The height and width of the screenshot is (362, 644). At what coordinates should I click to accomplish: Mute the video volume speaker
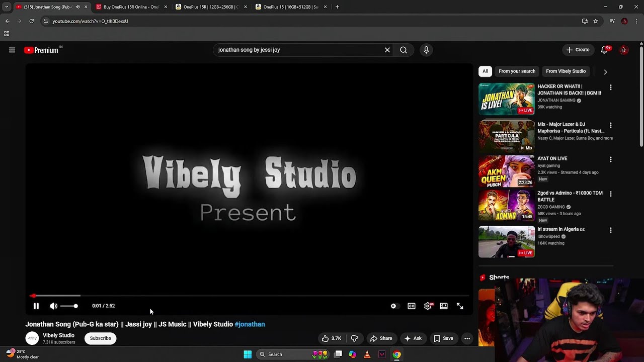(53, 306)
